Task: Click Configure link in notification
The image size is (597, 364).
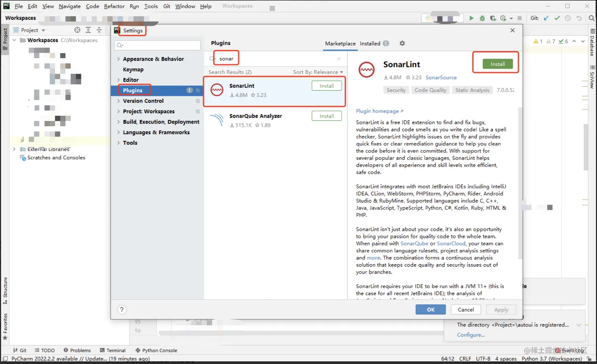Action: [x=471, y=335]
